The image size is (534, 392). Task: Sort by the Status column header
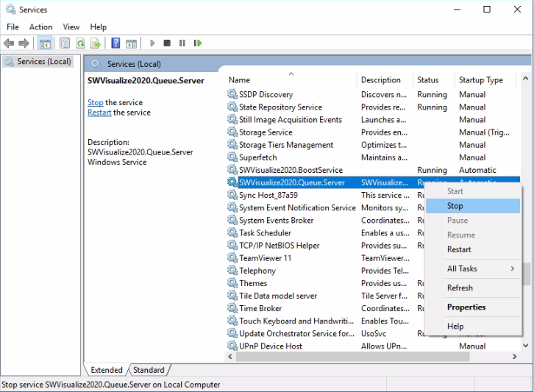tap(433, 79)
